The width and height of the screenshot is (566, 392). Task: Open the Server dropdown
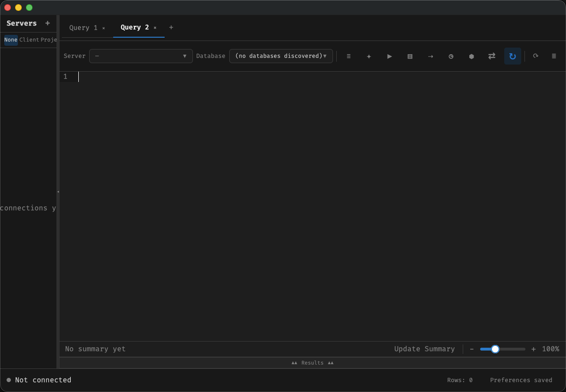[141, 56]
